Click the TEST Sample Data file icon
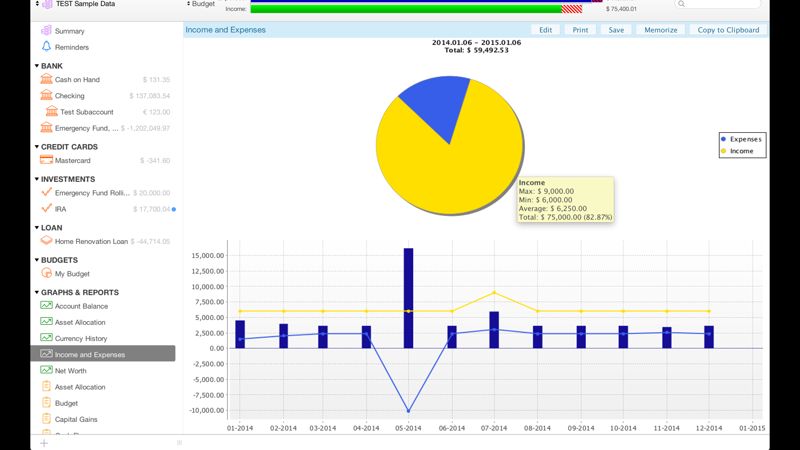Viewport: 800px width, 450px height. point(47,4)
